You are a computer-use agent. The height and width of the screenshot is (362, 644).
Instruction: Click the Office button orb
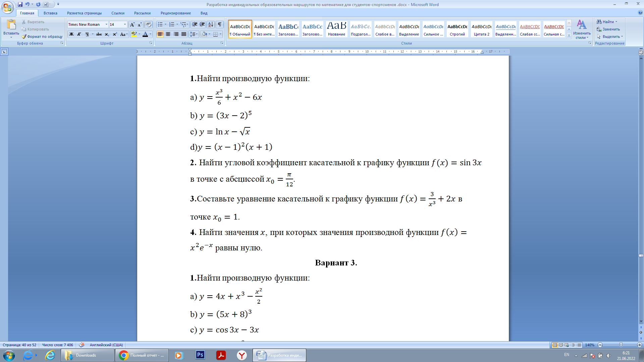click(x=7, y=7)
